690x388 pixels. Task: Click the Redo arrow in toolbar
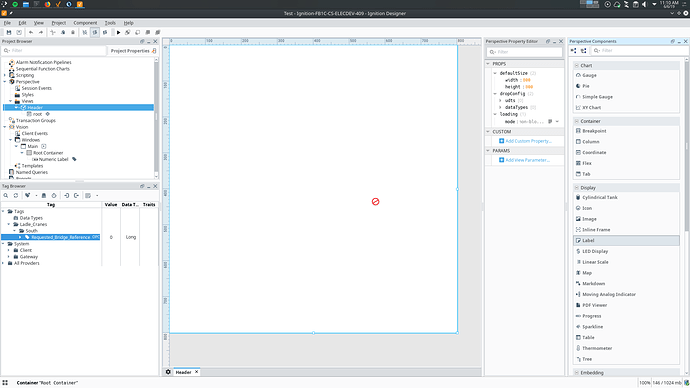(x=41, y=33)
